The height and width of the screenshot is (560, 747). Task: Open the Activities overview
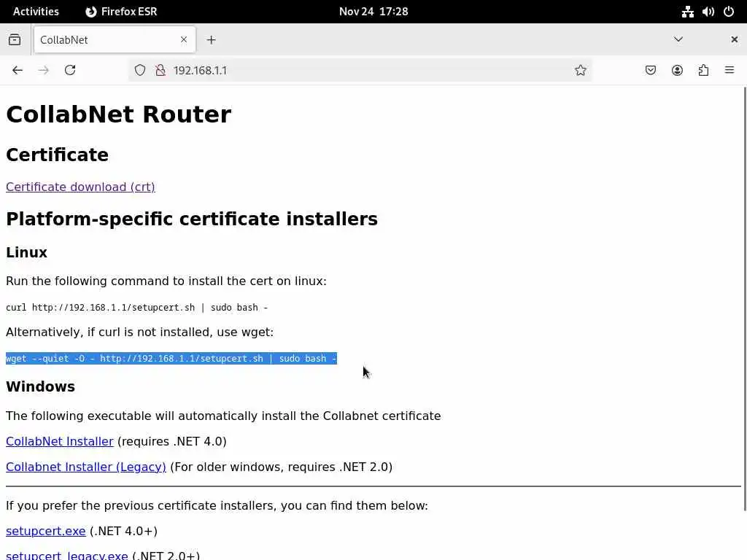(36, 12)
